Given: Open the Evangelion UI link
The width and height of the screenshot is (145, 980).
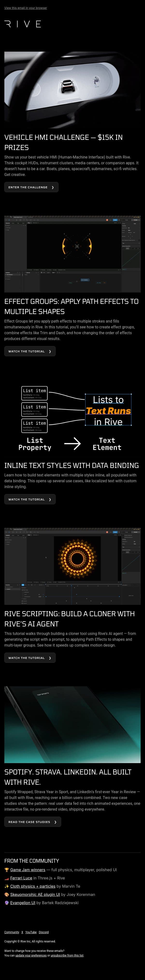Looking at the screenshot, I should point(23,902).
